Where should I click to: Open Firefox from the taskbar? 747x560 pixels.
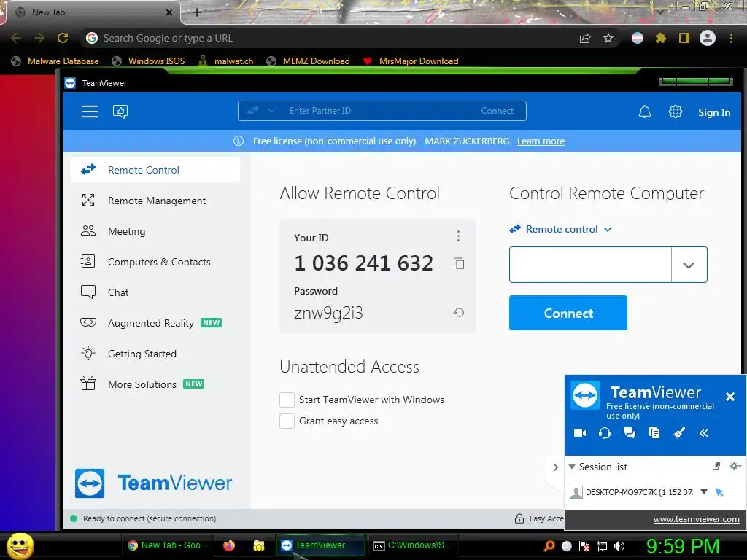coord(229,545)
